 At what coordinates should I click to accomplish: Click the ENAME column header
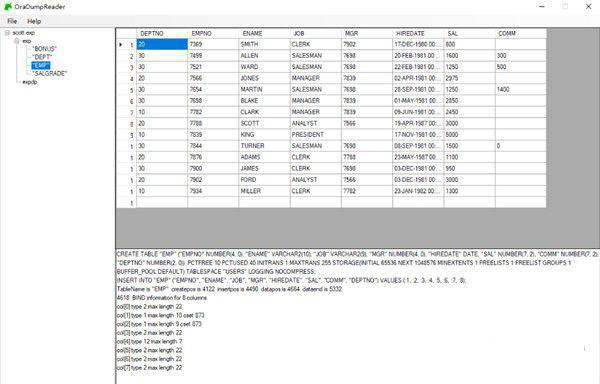264,34
